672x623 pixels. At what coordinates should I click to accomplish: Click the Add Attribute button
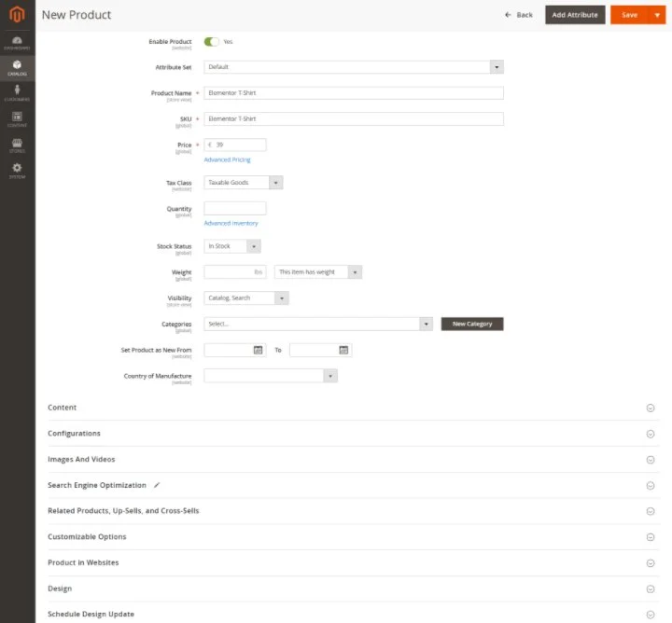[x=575, y=15]
